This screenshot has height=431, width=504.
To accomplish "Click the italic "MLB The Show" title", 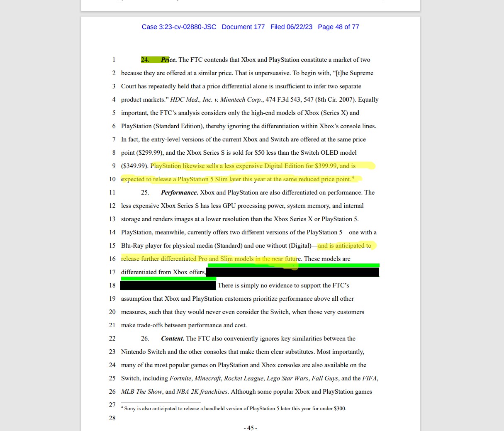I will (x=141, y=392).
